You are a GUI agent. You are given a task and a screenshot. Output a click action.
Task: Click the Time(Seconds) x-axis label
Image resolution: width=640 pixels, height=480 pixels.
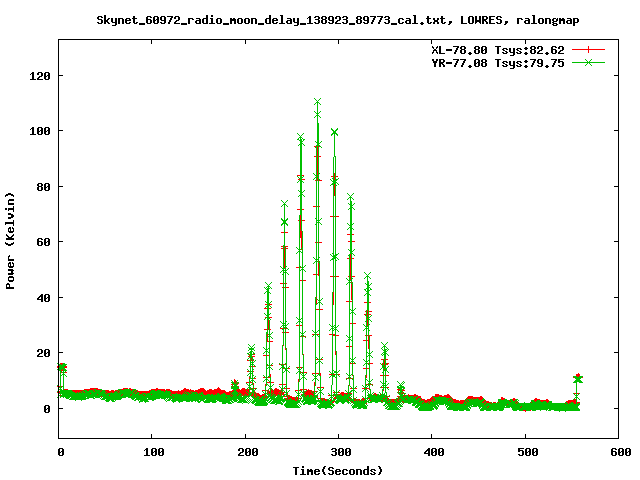coord(338,471)
